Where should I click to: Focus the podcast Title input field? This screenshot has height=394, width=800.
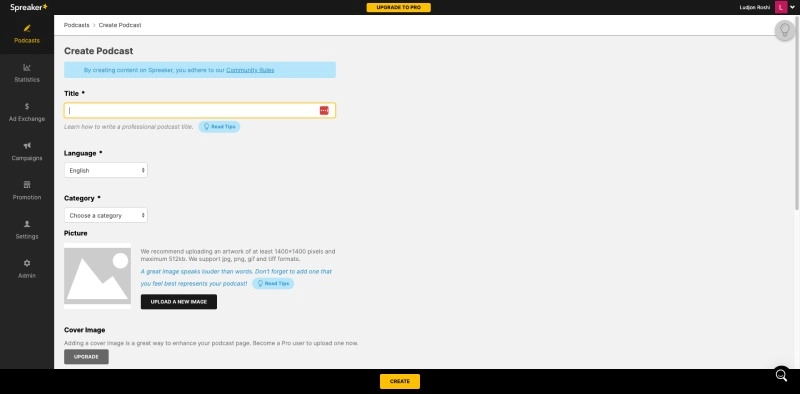tap(199, 111)
